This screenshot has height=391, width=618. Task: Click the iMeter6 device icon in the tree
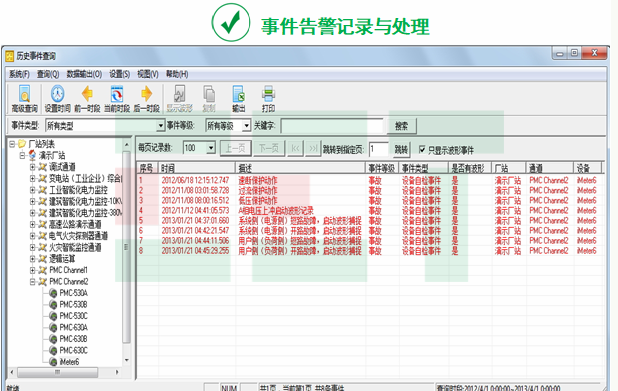tap(53, 361)
